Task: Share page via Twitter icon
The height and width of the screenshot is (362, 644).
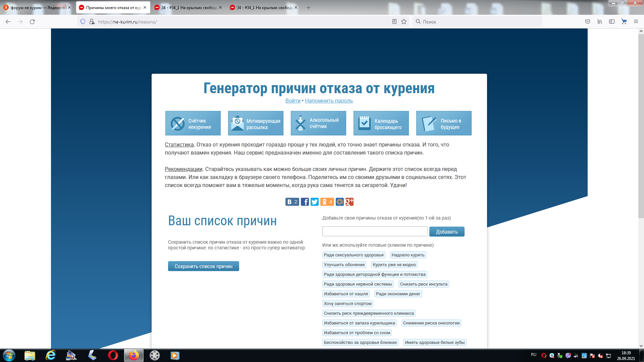Action: [x=314, y=202]
